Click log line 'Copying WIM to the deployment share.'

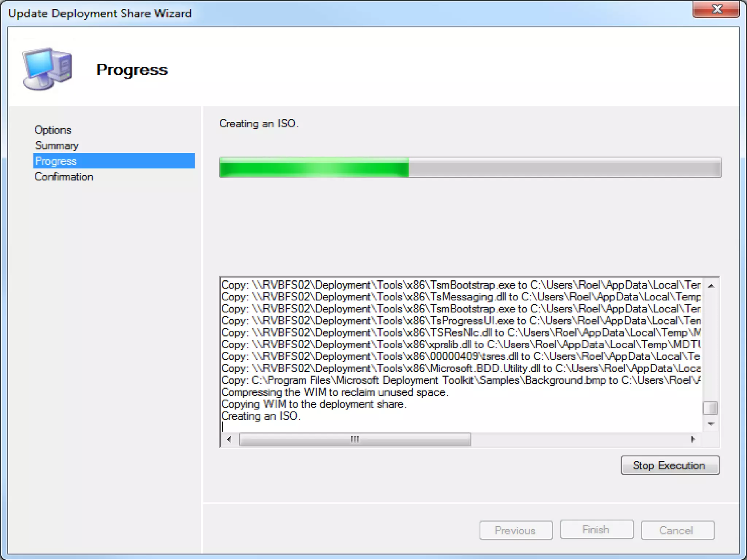(314, 404)
